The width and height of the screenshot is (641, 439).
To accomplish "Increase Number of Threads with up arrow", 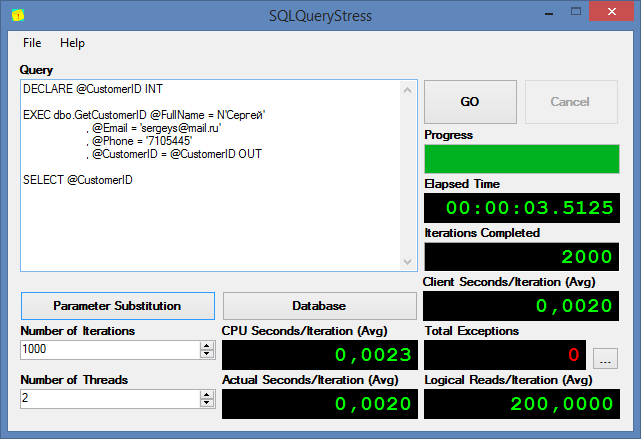I will click(x=207, y=394).
